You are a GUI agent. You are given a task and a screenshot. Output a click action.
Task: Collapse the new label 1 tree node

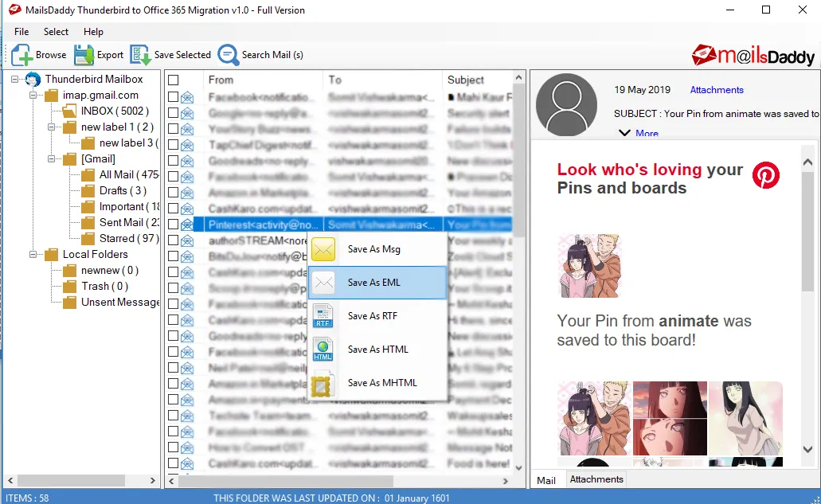[51, 127]
